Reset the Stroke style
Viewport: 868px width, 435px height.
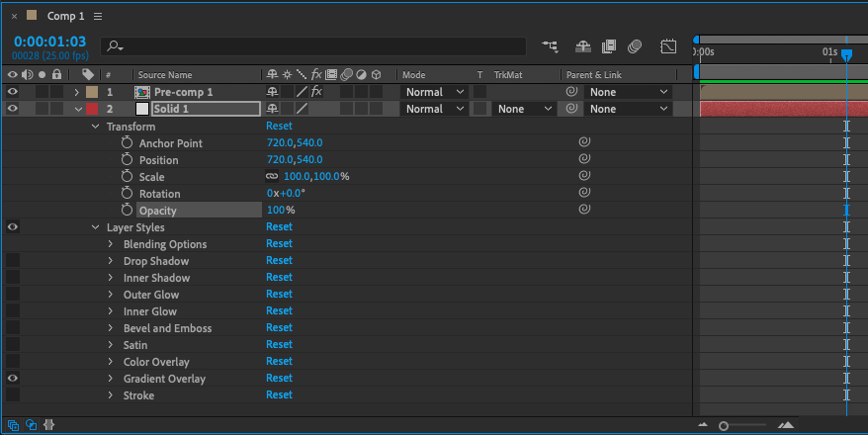[279, 394]
